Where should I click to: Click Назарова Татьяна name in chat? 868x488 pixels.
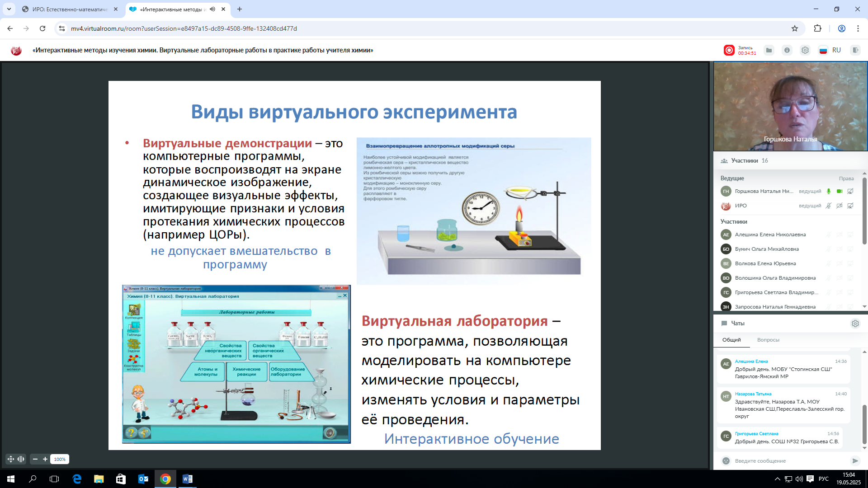tap(753, 394)
